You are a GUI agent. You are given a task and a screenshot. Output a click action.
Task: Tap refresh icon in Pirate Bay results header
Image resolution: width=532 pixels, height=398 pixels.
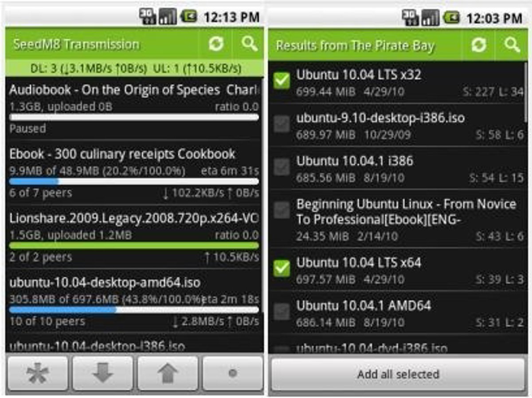[479, 45]
